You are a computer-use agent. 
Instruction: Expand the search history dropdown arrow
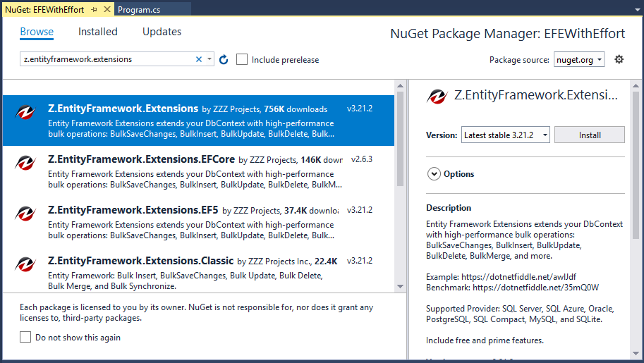click(x=209, y=59)
